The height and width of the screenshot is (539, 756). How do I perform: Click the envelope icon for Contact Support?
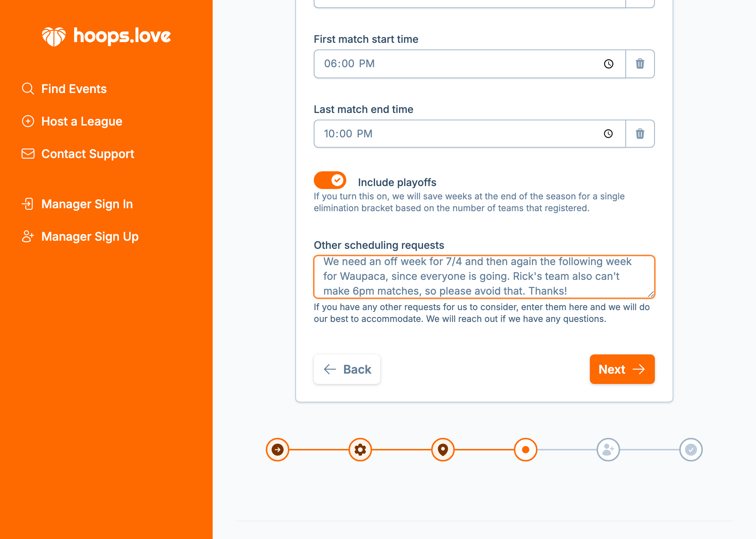[28, 154]
